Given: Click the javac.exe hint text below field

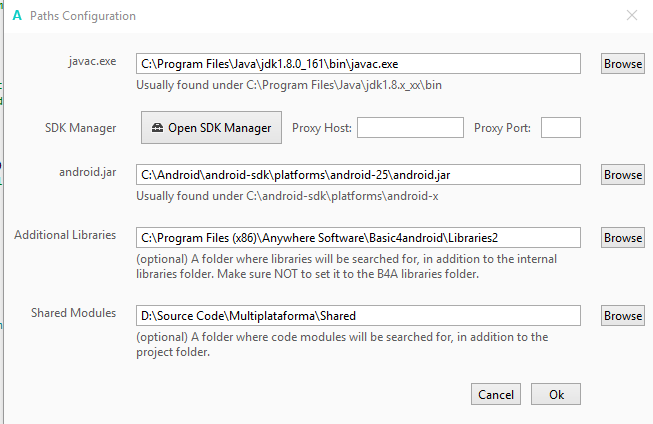Looking at the screenshot, I should pos(289,85).
